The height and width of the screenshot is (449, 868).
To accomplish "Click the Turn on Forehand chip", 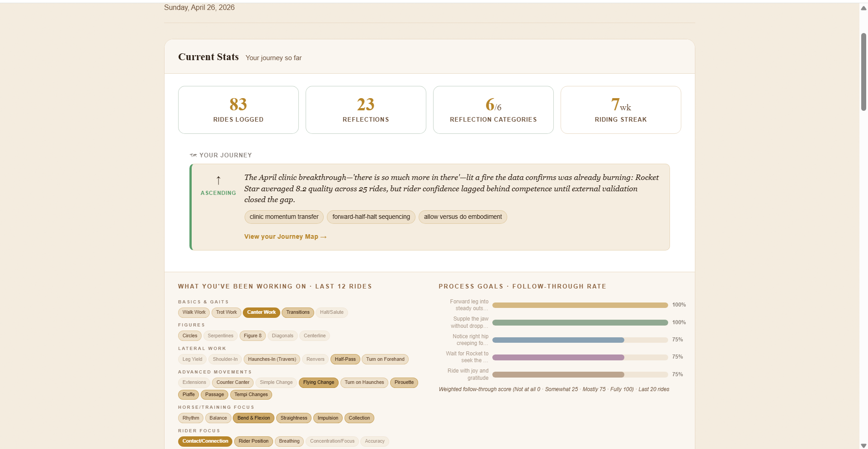I will pyautogui.click(x=385, y=359).
